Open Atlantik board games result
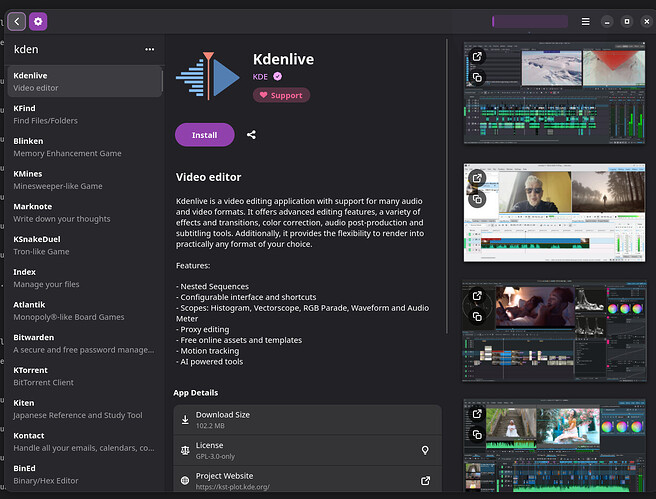 click(x=85, y=310)
